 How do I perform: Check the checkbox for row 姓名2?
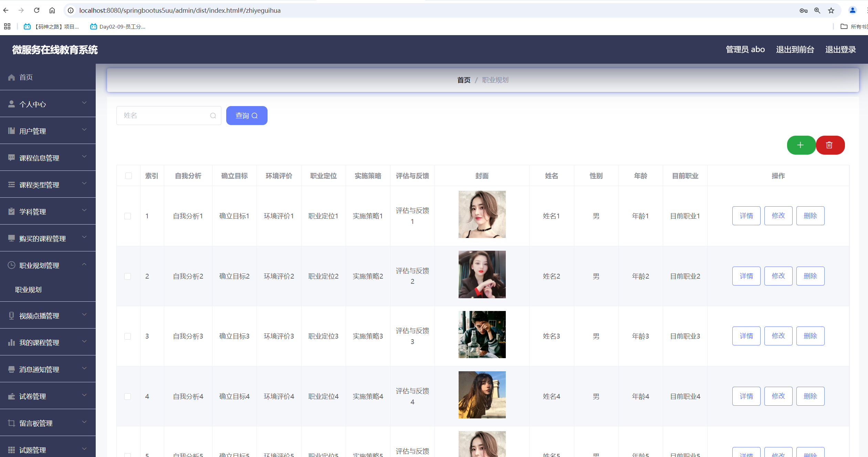pyautogui.click(x=128, y=276)
